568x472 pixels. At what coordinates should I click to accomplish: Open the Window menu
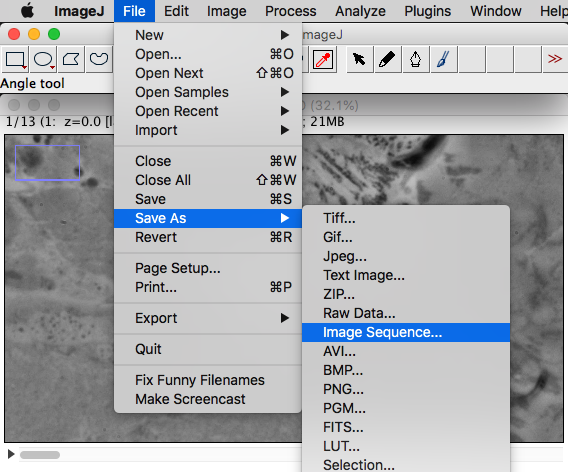(496, 11)
